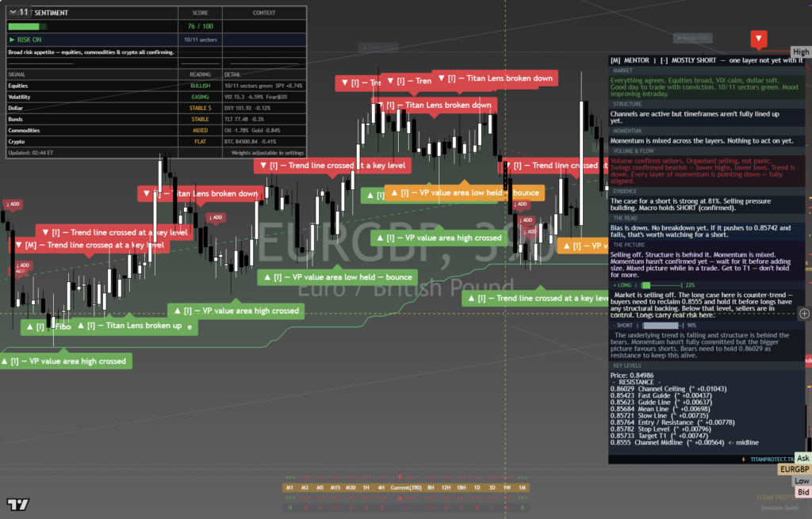This screenshot has height=519, width=812.
Task: Click the Equities signal row
Action: (x=156, y=86)
